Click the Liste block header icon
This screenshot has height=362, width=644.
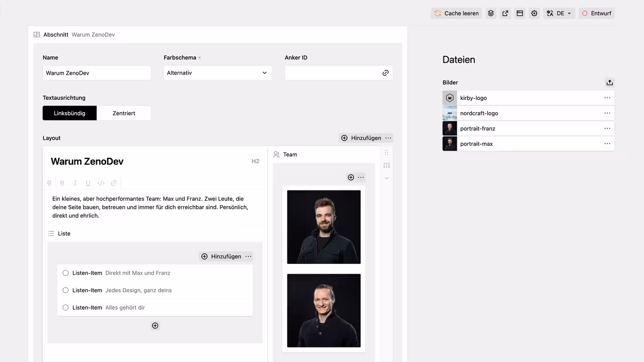click(x=51, y=233)
